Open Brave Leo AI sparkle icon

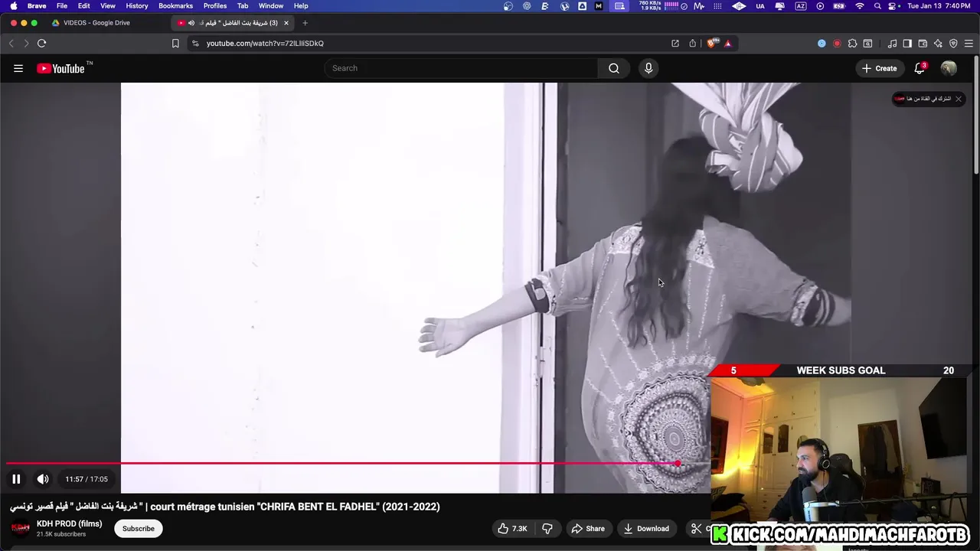click(x=938, y=44)
